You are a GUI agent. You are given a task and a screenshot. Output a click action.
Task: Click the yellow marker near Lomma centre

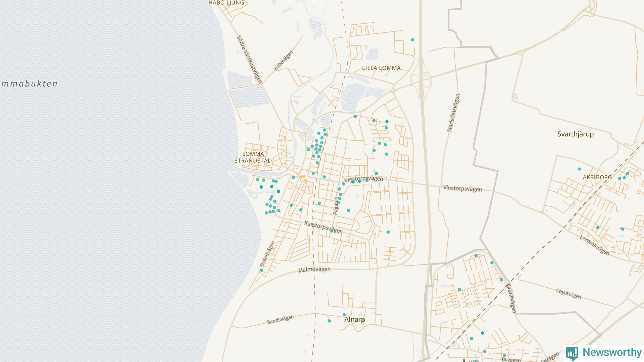click(304, 177)
